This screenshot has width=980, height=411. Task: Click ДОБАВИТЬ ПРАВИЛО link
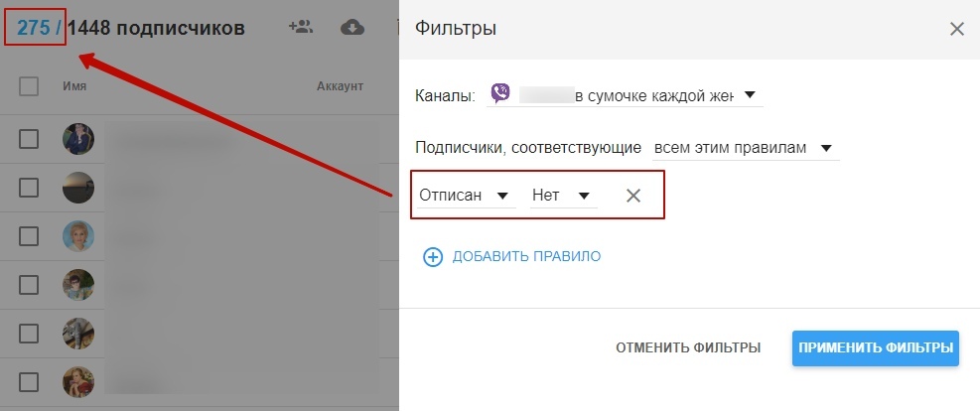coord(526,257)
